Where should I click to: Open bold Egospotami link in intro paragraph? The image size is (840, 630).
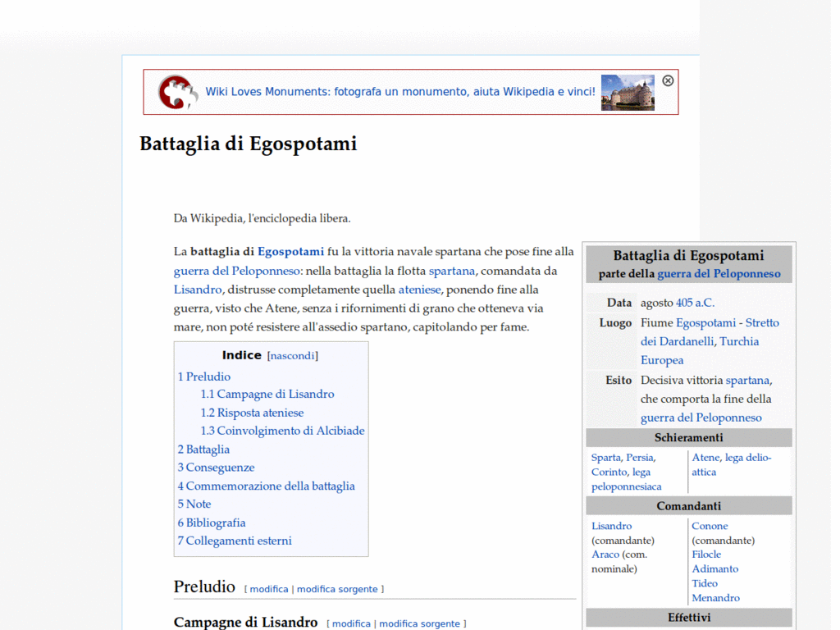291,252
